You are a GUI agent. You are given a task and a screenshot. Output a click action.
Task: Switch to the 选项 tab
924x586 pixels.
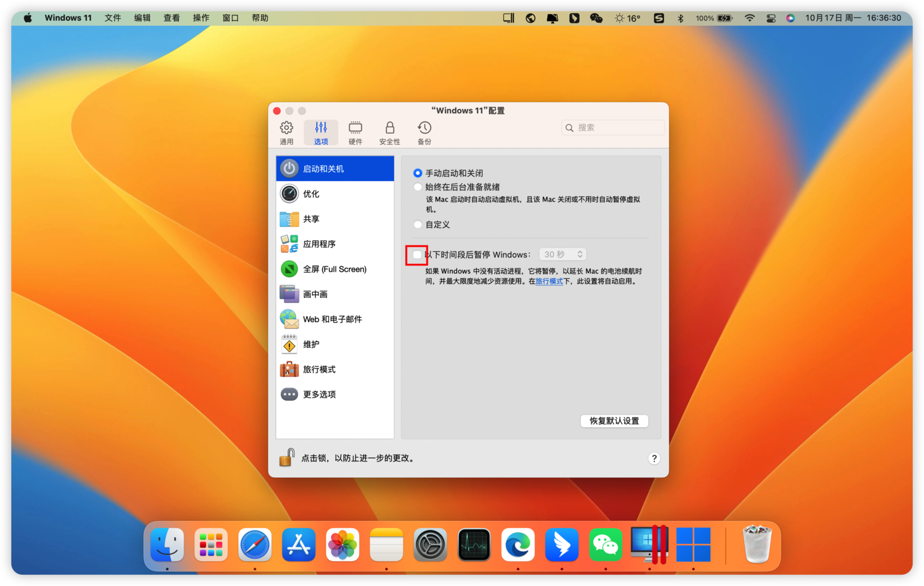[321, 132]
